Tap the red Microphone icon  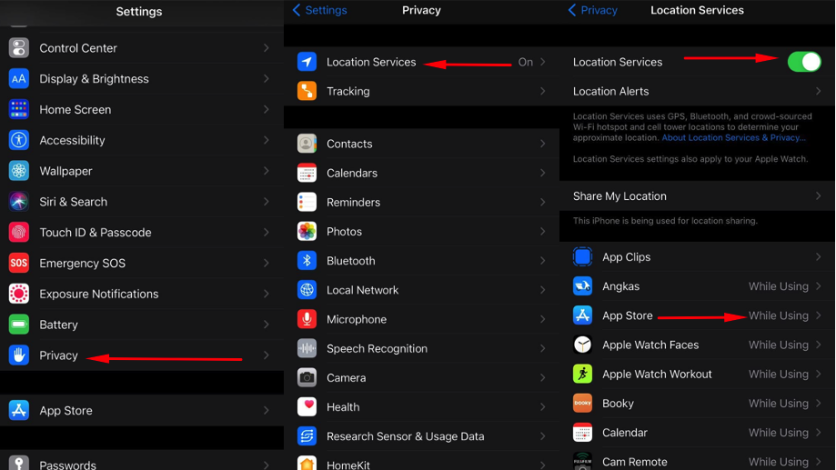[307, 319]
